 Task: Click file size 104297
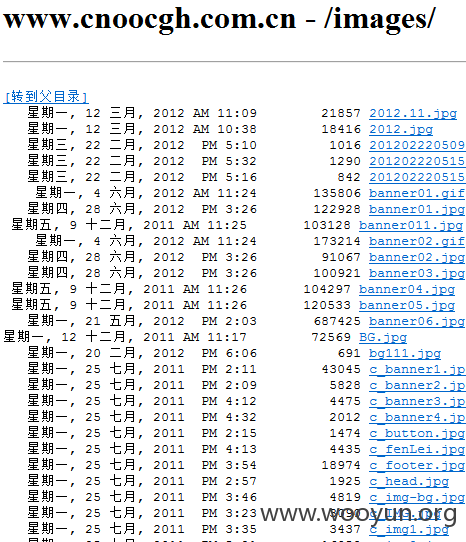(327, 289)
